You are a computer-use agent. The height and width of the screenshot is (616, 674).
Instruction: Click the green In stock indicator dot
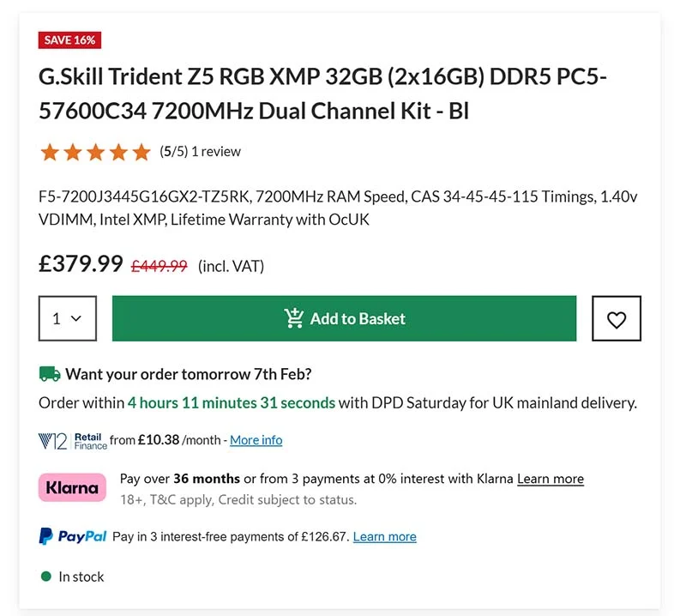(46, 577)
